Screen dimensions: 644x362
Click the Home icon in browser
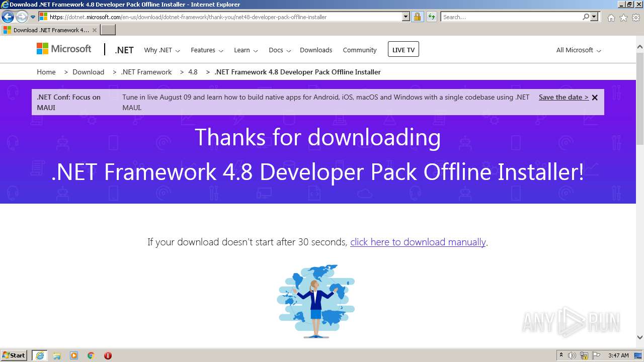coord(611,18)
